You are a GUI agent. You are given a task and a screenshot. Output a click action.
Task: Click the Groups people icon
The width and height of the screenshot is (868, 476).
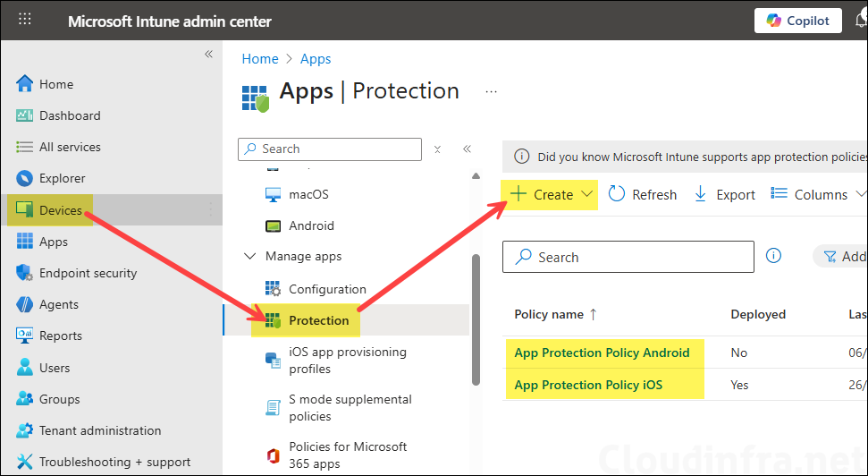[24, 399]
